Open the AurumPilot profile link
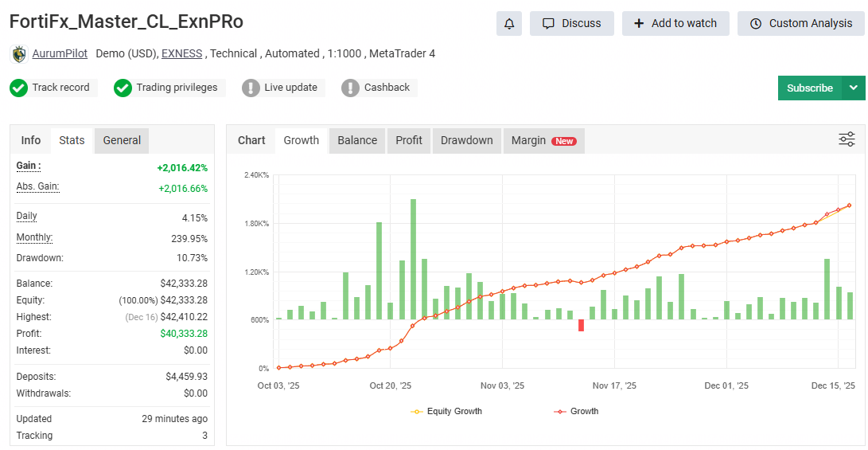 [x=60, y=54]
